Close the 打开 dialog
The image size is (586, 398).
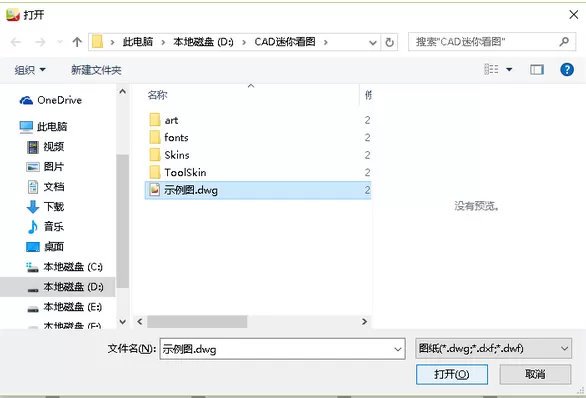tap(573, 15)
